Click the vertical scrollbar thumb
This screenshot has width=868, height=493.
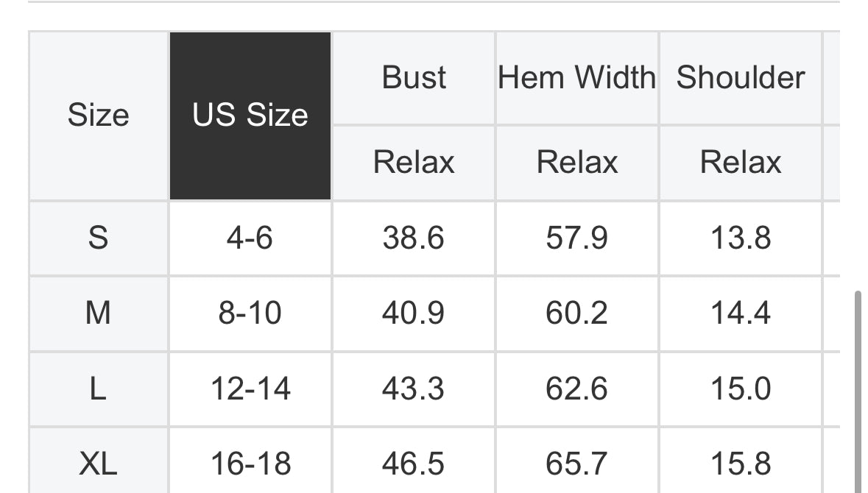(858, 391)
